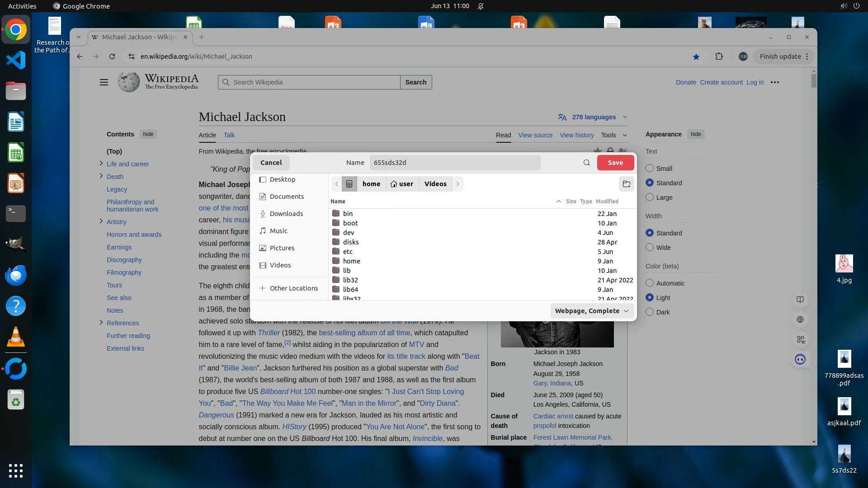Launch VLC media player from dock

[x=16, y=337]
